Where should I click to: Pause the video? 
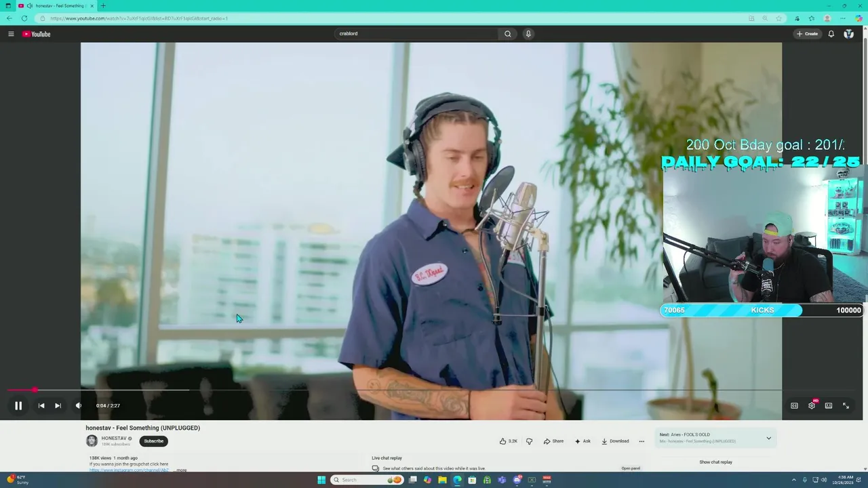point(18,405)
